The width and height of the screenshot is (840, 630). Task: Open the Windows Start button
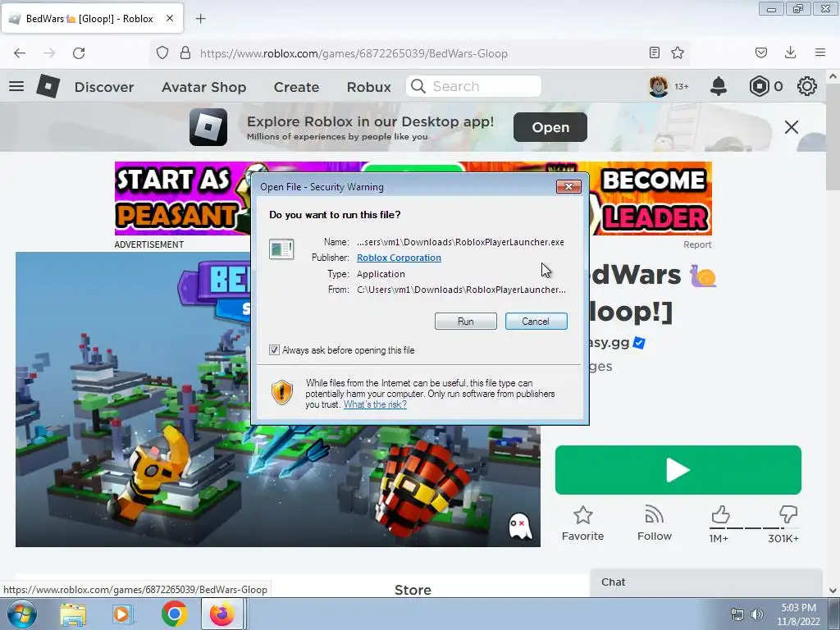pyautogui.click(x=21, y=614)
